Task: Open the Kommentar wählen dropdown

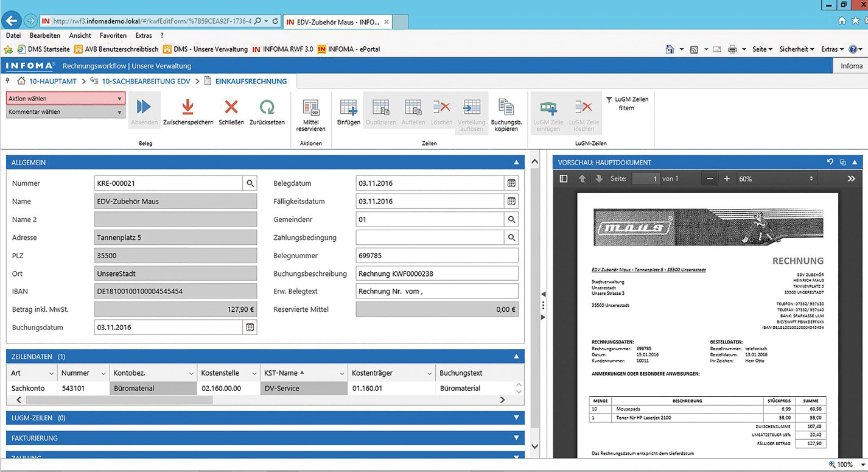Action: click(65, 112)
